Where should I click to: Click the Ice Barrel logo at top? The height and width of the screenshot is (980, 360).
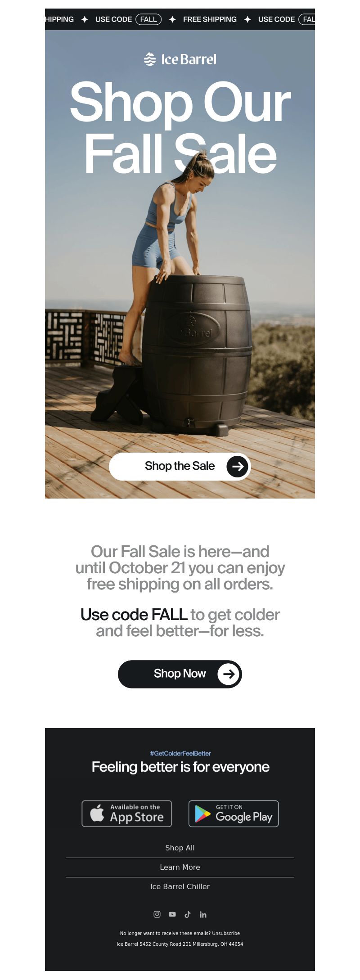pos(180,59)
